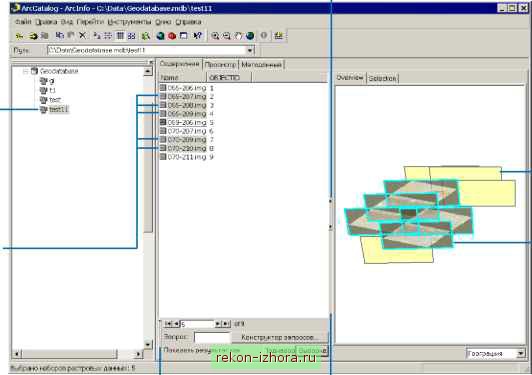Viewport: 532px width, 375px height.
Task: Click the Запрос query input field
Action: [212, 337]
